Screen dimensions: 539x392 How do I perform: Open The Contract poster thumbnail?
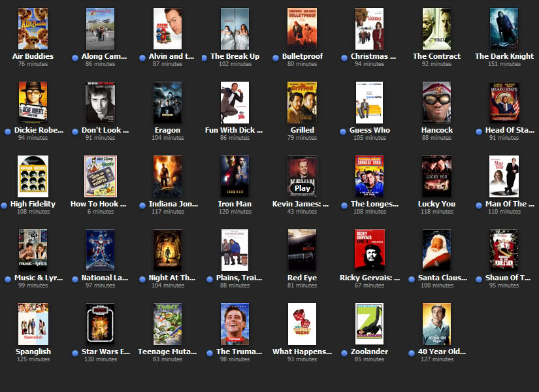click(436, 29)
